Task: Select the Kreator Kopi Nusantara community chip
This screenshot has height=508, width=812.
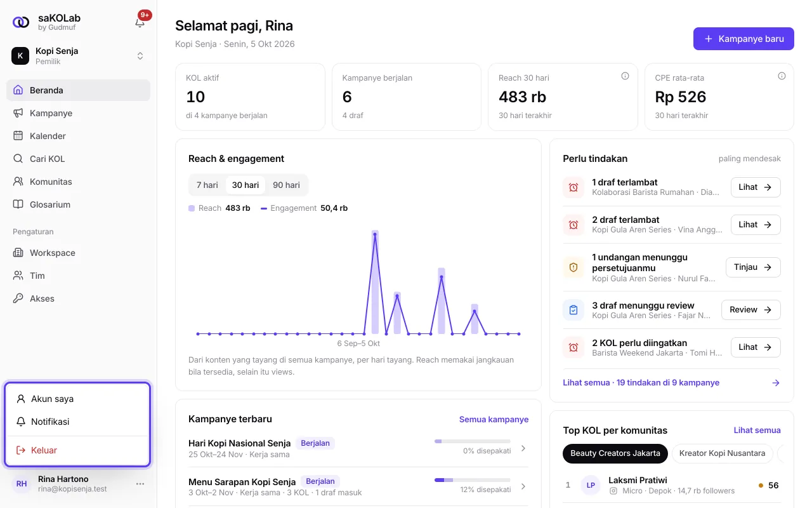Action: click(x=723, y=453)
